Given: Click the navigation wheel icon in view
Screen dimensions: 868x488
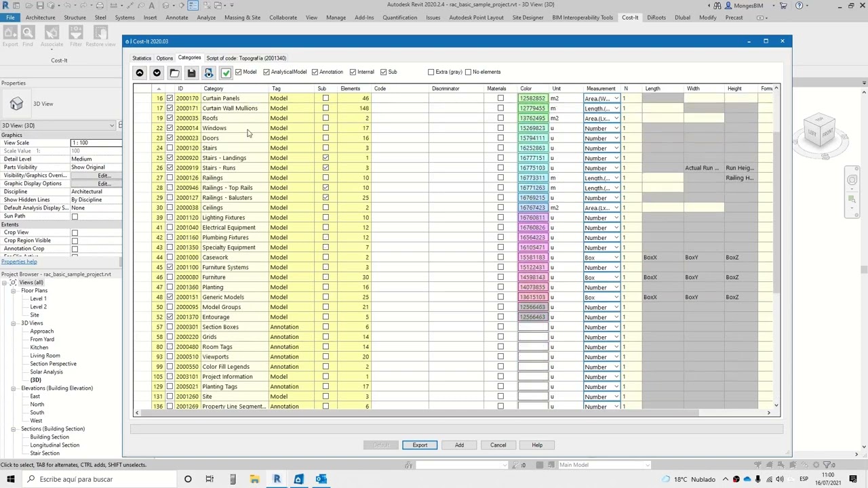Looking at the screenshot, I should tap(852, 180).
